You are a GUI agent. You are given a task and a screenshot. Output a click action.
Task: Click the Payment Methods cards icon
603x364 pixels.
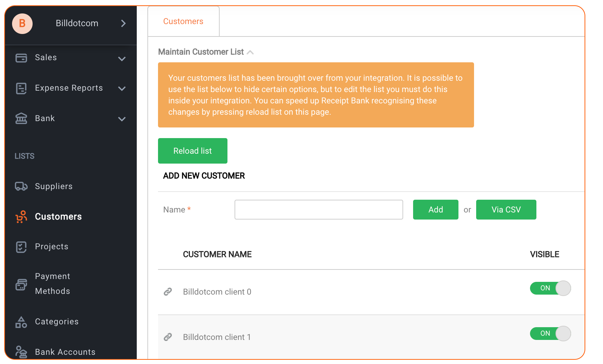coord(21,284)
